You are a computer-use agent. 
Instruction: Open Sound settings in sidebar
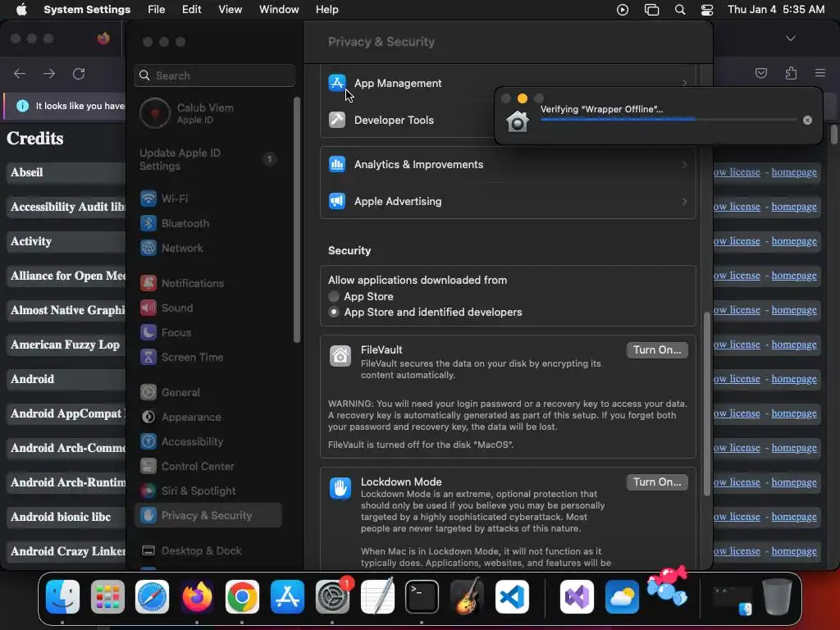pos(209,308)
